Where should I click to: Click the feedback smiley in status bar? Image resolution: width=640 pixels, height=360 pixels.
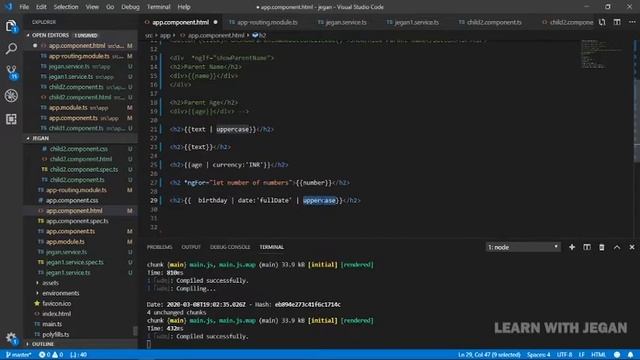(617, 355)
